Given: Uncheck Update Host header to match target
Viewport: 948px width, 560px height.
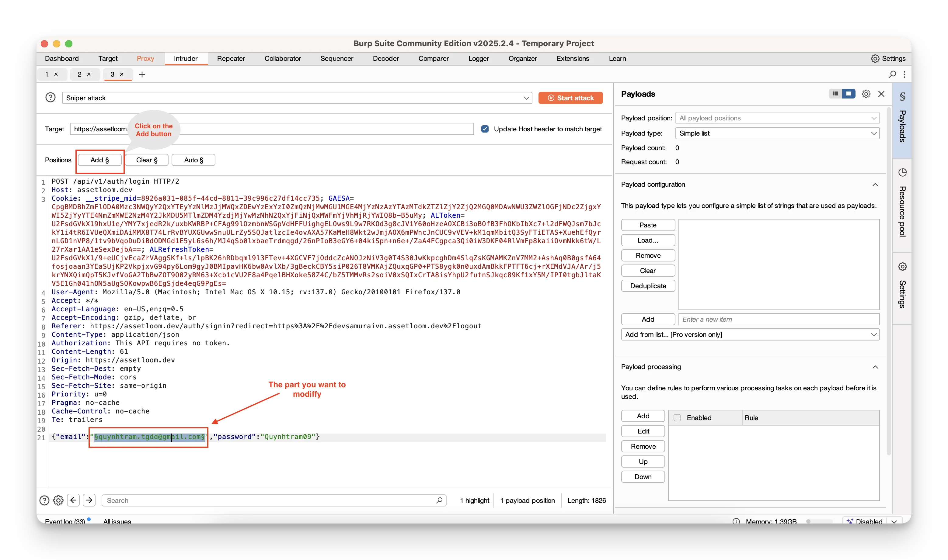Looking at the screenshot, I should (x=485, y=129).
